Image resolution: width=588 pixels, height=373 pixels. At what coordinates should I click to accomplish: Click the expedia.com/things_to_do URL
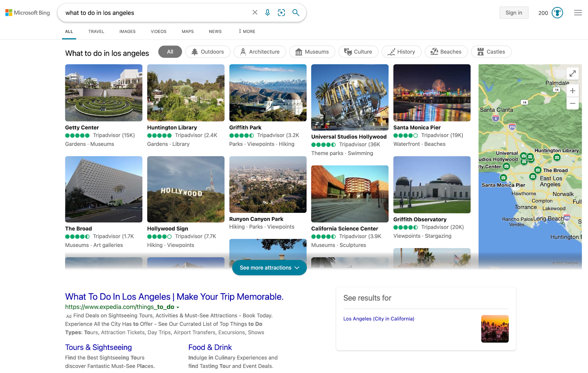119,307
